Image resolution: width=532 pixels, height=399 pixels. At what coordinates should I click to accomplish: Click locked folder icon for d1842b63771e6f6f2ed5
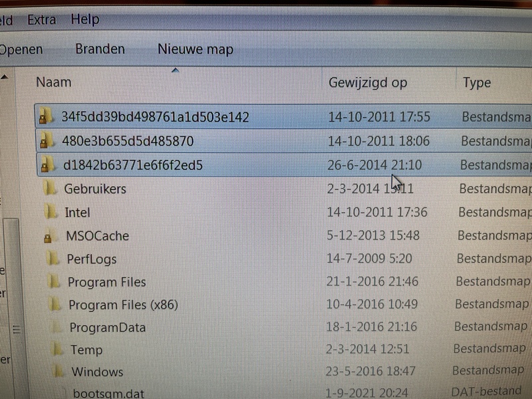click(47, 165)
